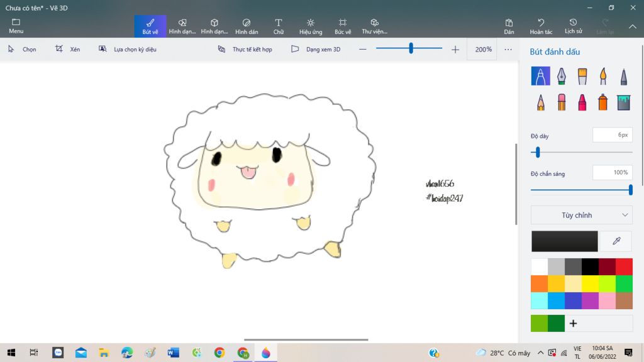Open the taskbar clock and date
644x362 pixels.
tap(602, 353)
